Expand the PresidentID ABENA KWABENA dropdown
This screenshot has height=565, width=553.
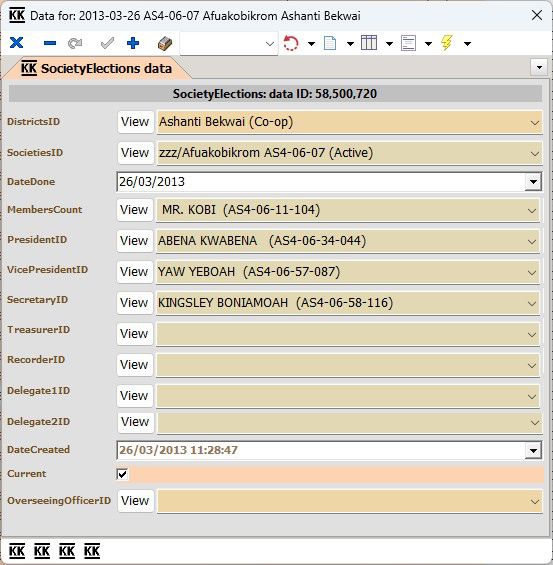pyautogui.click(x=532, y=241)
